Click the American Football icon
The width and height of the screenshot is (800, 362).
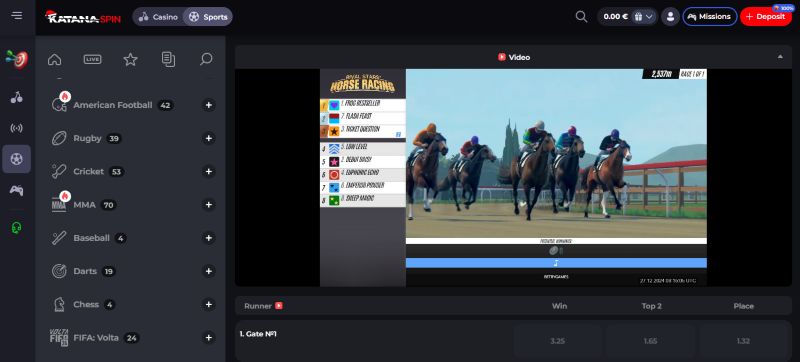coord(59,105)
